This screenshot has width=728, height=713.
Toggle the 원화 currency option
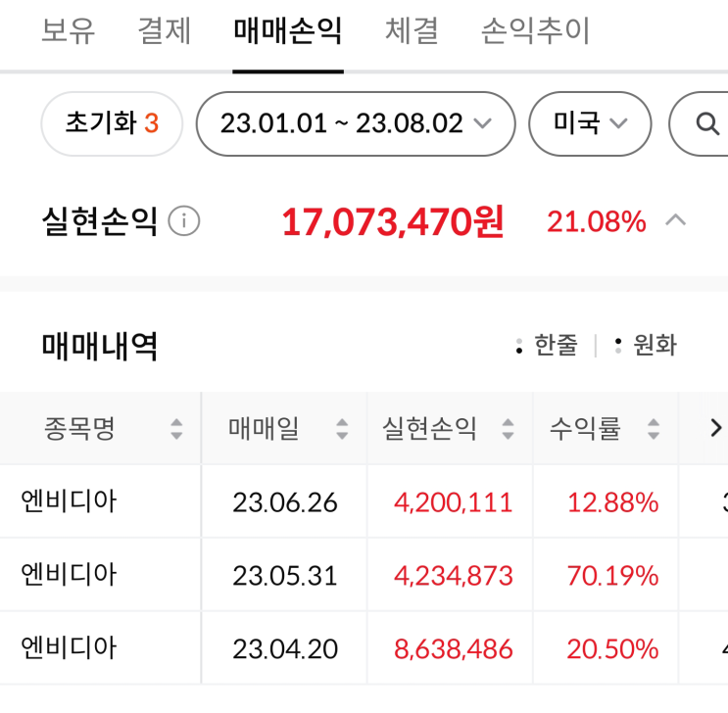point(646,345)
